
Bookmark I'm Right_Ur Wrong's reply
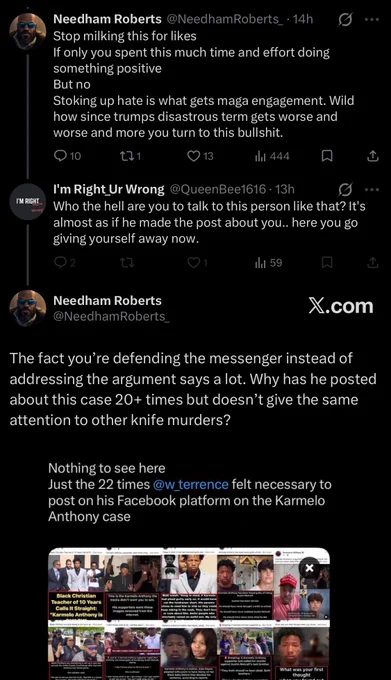pos(327,262)
